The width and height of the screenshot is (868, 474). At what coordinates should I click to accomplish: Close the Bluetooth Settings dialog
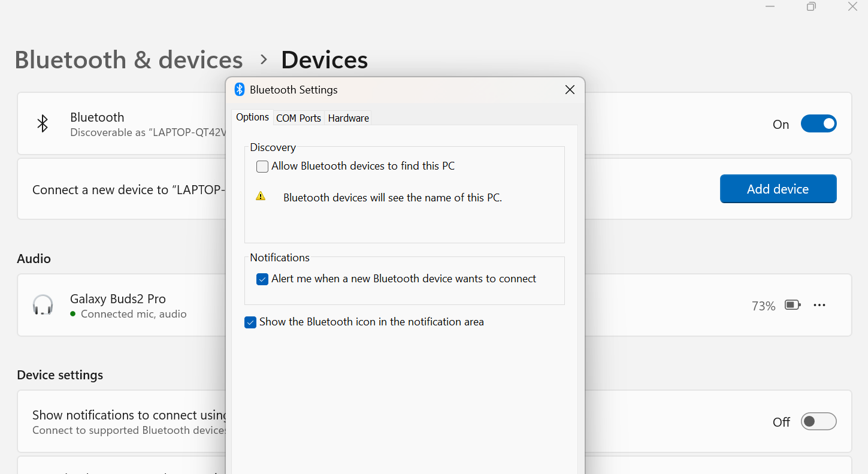click(x=570, y=89)
